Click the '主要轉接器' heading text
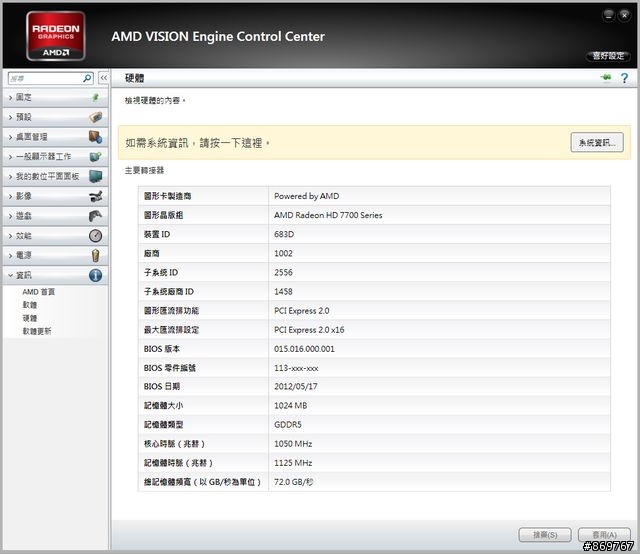This screenshot has width=640, height=554. pos(144,170)
